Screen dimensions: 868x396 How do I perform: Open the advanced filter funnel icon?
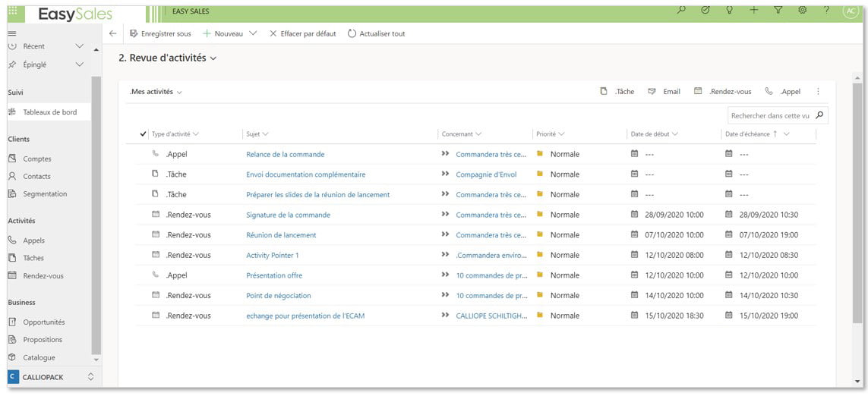coord(778,10)
